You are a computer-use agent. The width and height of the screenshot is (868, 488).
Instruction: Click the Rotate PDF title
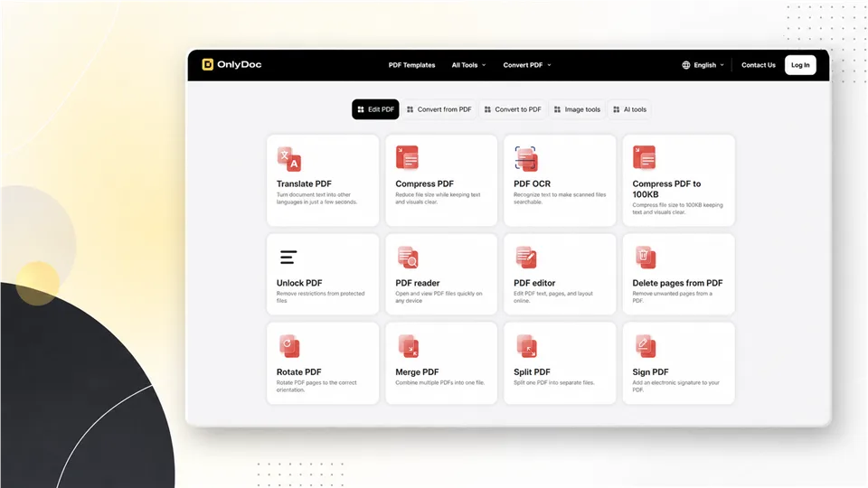(x=299, y=371)
